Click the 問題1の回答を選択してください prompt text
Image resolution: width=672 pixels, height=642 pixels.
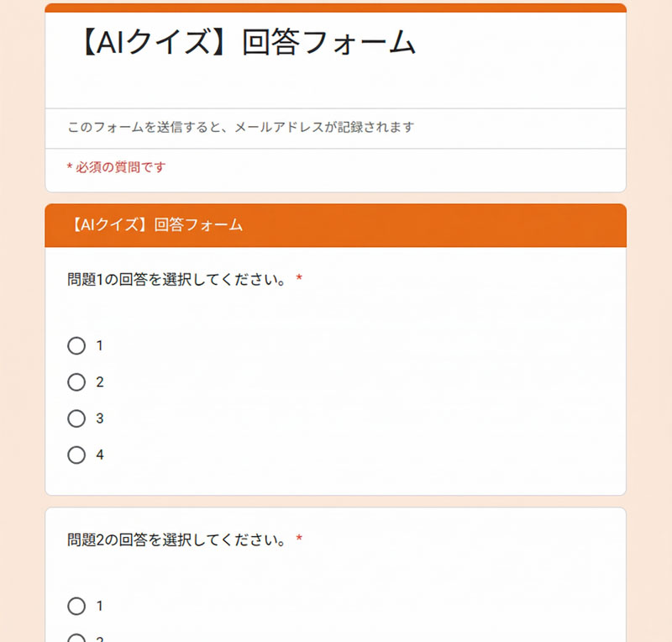pyautogui.click(x=177, y=279)
